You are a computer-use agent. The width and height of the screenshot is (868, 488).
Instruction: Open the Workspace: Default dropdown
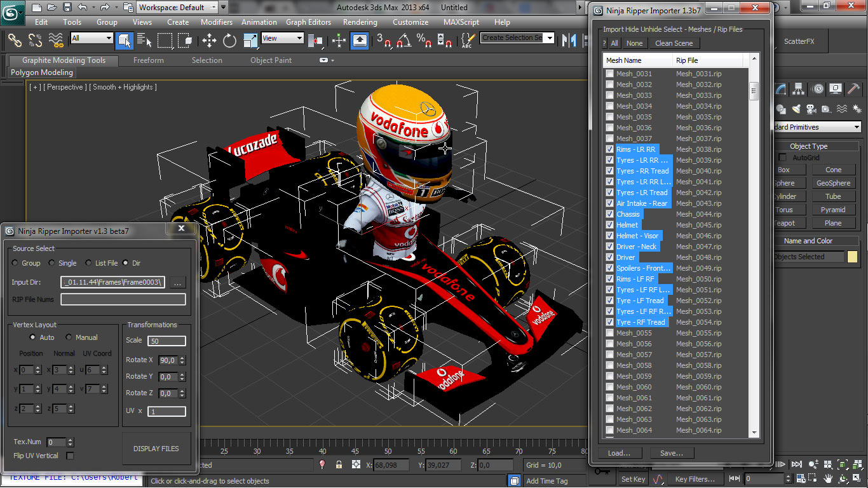tap(177, 8)
